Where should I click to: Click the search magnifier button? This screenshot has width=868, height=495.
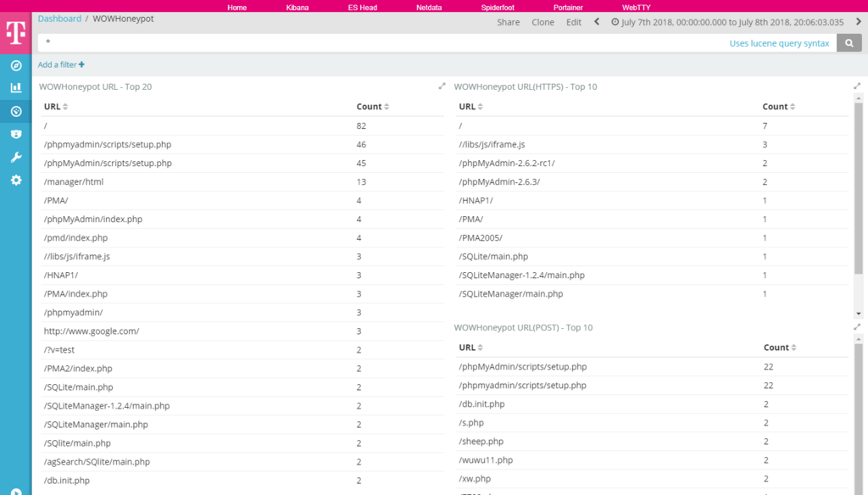click(x=849, y=42)
